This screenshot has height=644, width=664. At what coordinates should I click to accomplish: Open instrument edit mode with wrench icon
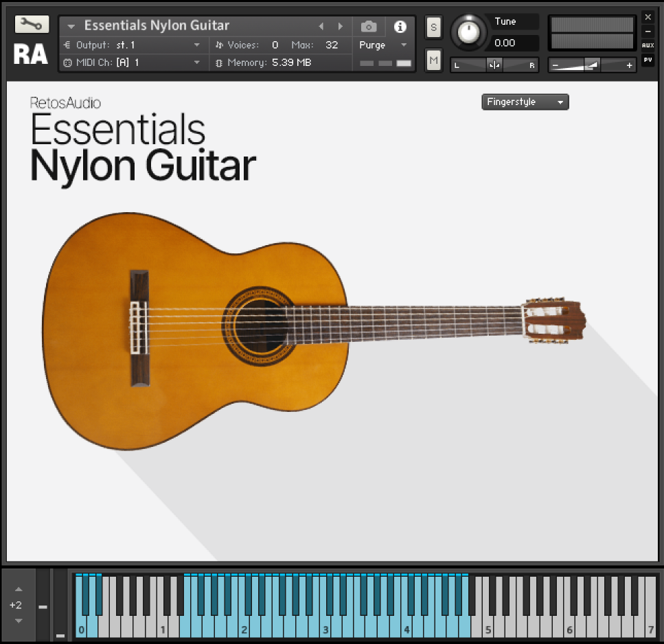pos(32,25)
